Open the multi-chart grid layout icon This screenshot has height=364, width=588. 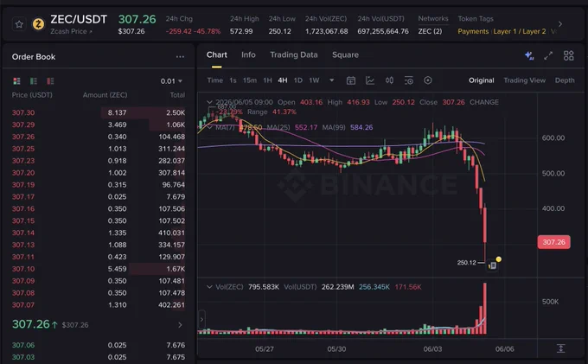click(x=568, y=56)
